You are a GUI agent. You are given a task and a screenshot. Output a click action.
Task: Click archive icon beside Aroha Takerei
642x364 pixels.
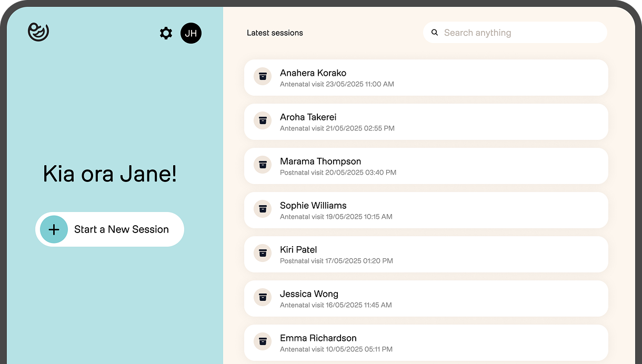click(x=263, y=120)
